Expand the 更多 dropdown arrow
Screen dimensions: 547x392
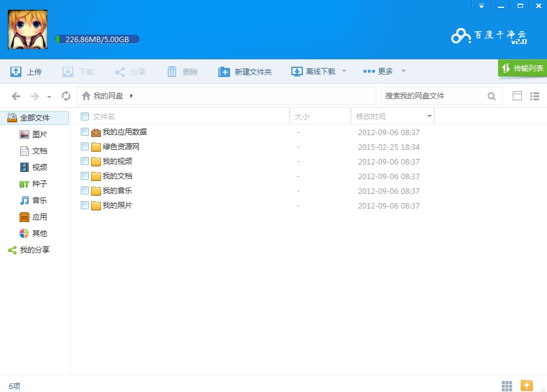coord(403,71)
